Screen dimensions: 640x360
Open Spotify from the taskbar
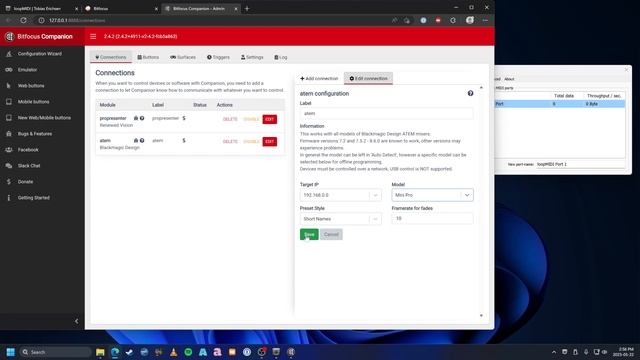pyautogui.click(x=188, y=352)
